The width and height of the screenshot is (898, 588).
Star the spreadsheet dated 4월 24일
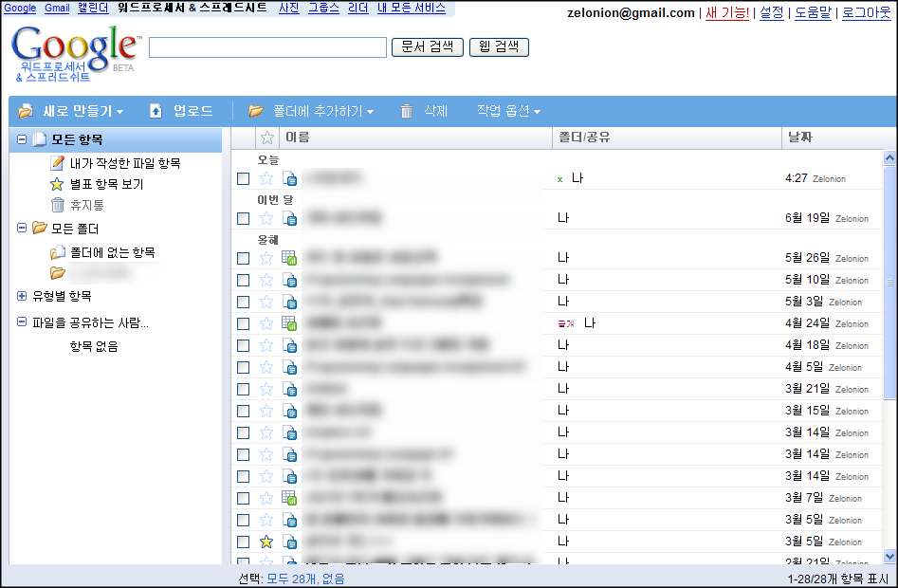pyautogui.click(x=266, y=323)
